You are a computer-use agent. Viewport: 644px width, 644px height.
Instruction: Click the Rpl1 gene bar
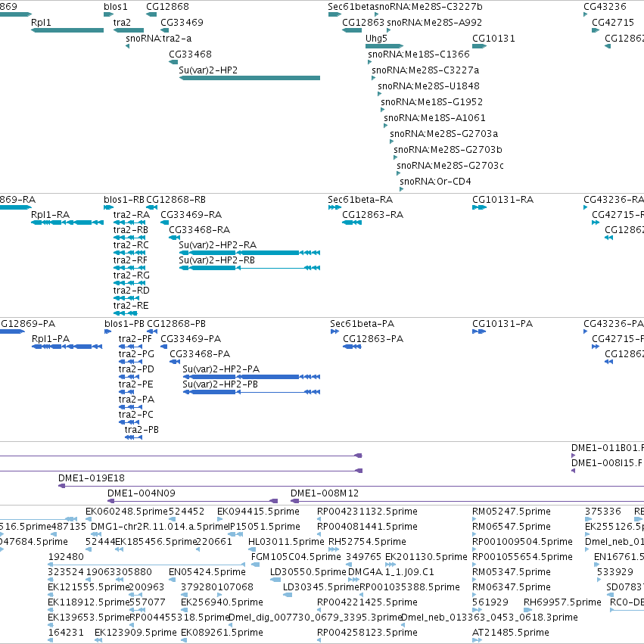67,30
